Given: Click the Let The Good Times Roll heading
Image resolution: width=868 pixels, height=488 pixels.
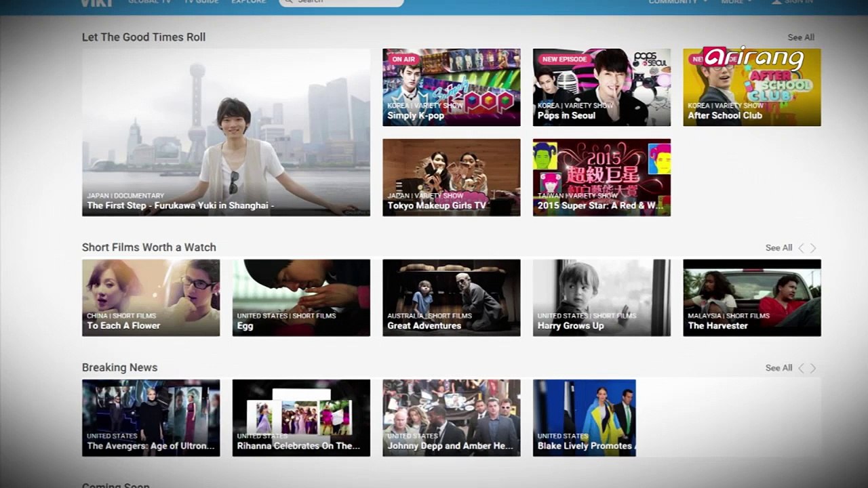Looking at the screenshot, I should click(144, 37).
